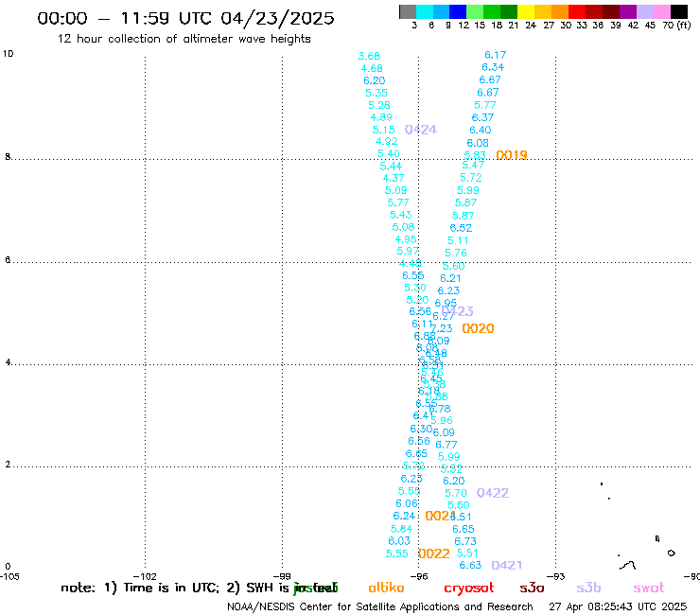Screen dimensions: 700x615
Task: Click the '27 Apr 08:25:43 UTC 2025' timestamp
Action: 618,607
